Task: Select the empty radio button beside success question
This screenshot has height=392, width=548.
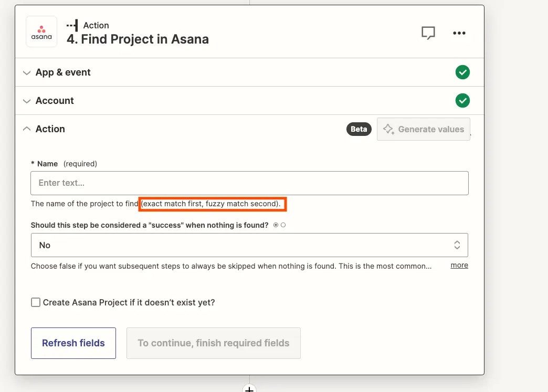Action: pos(283,225)
